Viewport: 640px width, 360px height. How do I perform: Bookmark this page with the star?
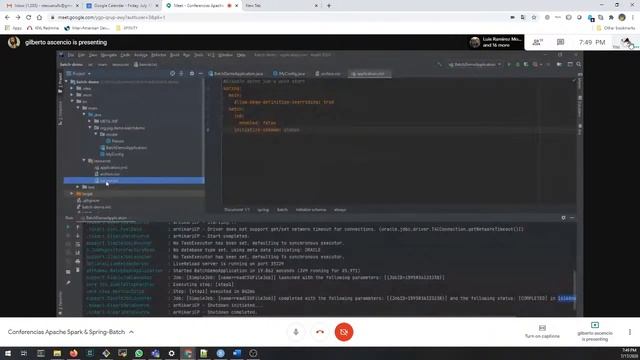pos(533,18)
